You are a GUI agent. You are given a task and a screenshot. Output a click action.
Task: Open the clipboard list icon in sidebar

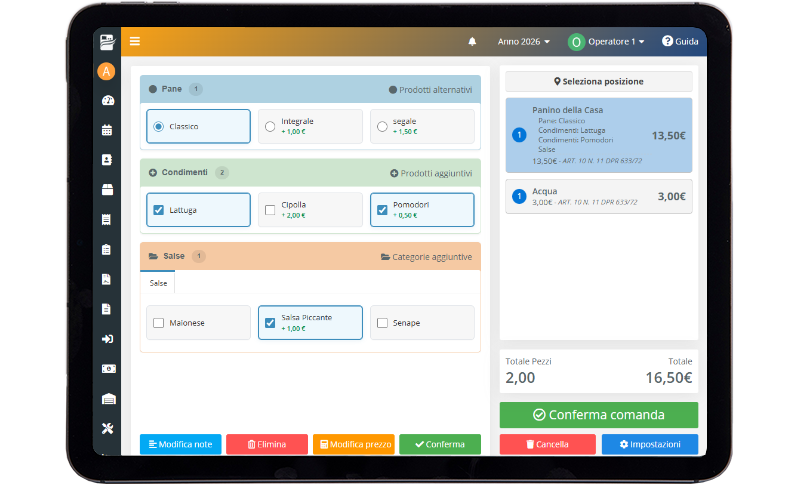(106, 249)
